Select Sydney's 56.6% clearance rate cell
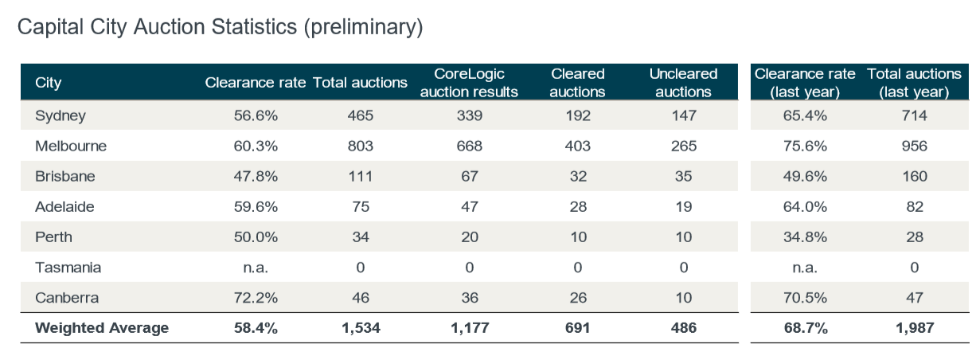 (x=255, y=116)
